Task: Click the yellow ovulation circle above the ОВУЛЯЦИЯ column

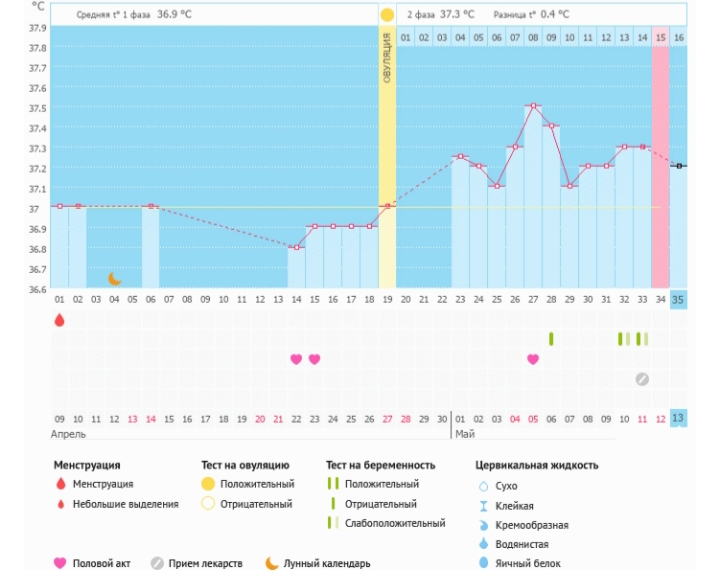Action: point(387,15)
